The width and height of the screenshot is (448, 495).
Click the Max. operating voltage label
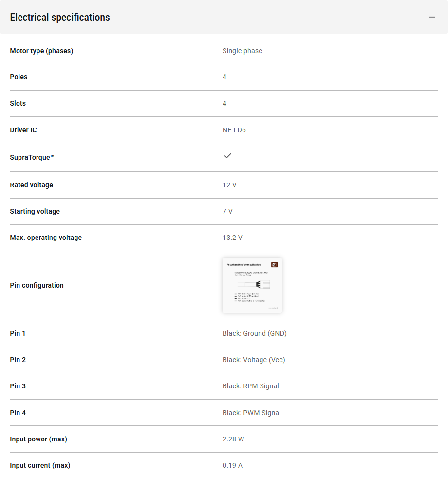click(x=46, y=238)
